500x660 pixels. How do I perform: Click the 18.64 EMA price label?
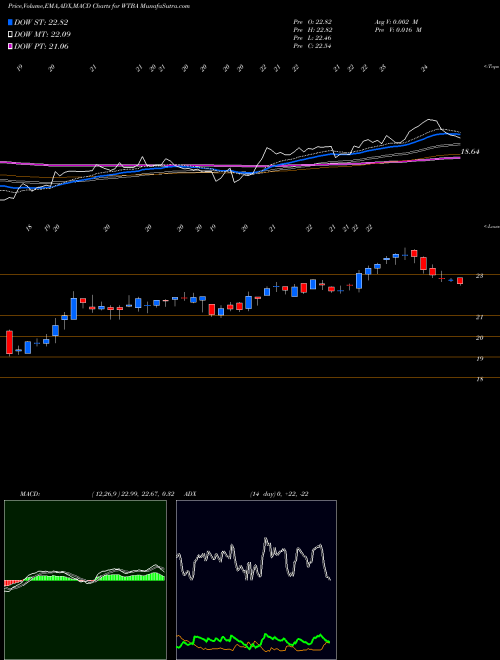pos(470,152)
